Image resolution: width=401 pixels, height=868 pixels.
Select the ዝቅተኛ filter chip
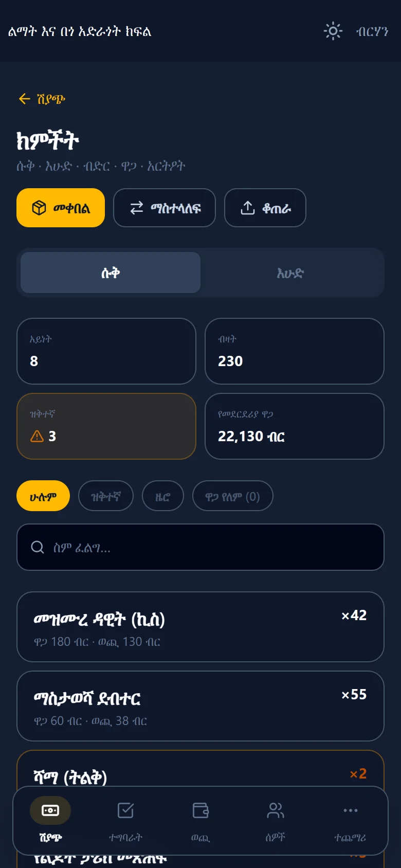pyautogui.click(x=106, y=496)
